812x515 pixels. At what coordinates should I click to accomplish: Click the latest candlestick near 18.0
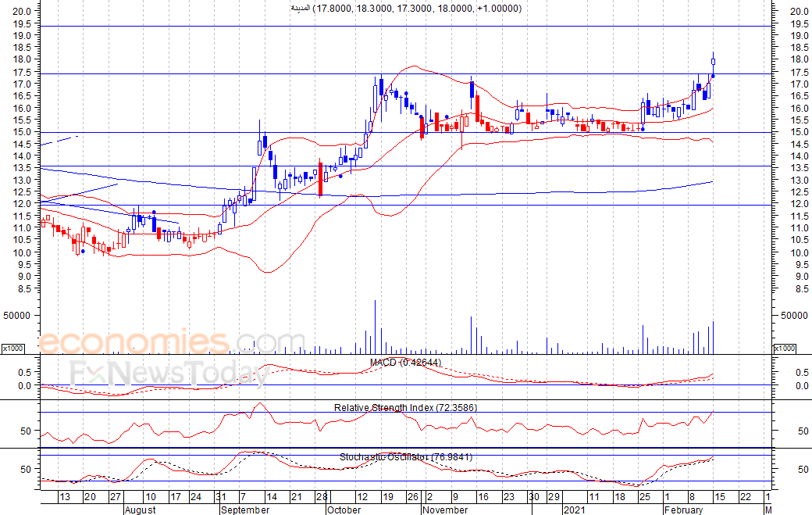point(713,62)
